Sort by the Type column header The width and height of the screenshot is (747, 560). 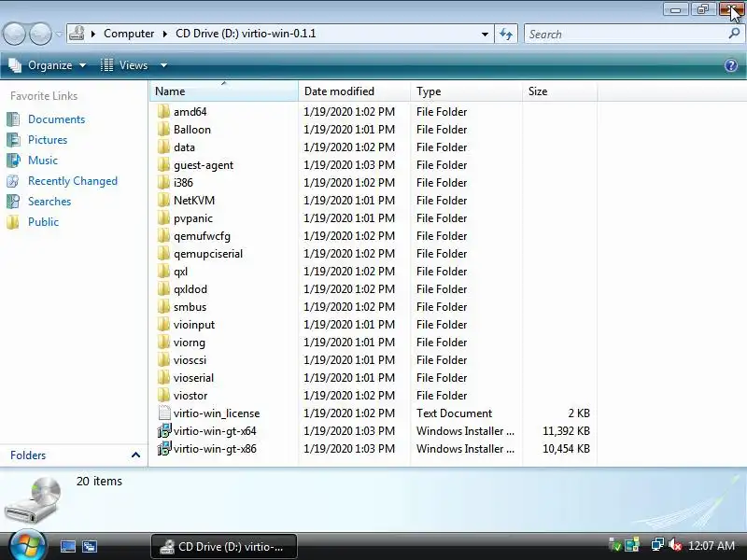click(466, 91)
